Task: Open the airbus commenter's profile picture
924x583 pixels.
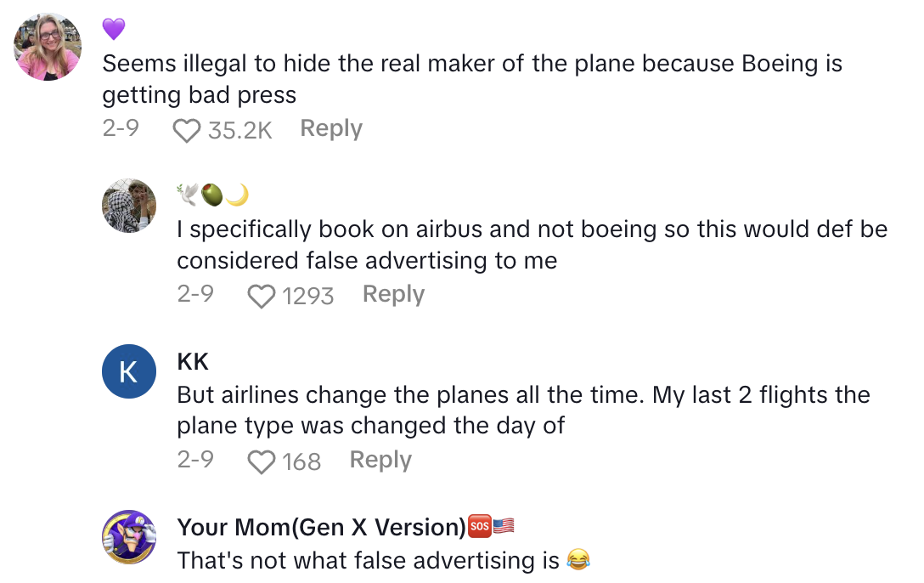Action: pyautogui.click(x=129, y=206)
